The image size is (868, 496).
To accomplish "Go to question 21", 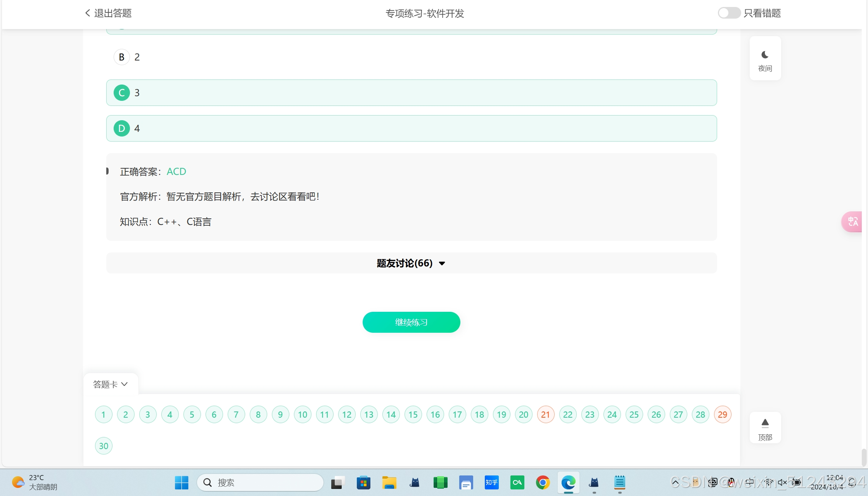I will click(x=545, y=415).
